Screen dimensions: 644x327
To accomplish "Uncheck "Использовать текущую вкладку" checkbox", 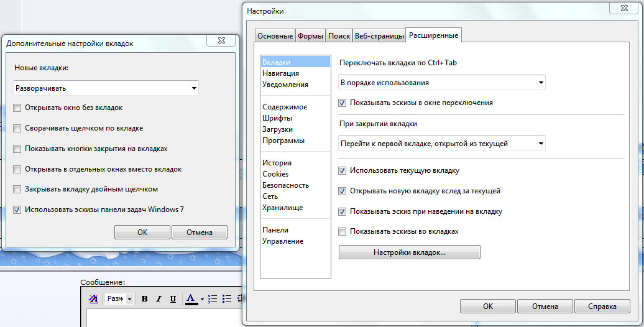I will pos(342,170).
